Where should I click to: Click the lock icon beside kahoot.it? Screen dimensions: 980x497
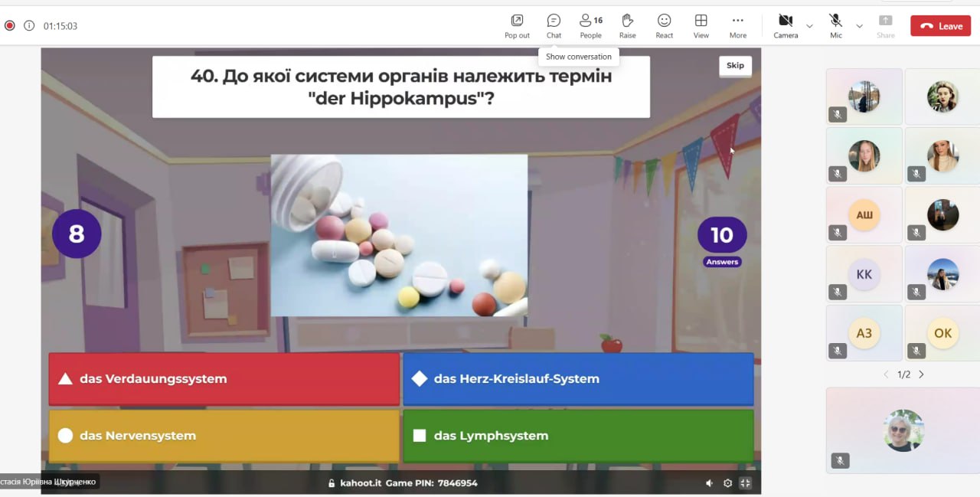coord(332,483)
